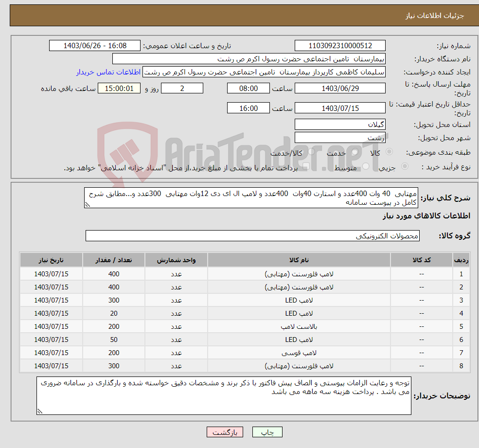Click the واحد شمارش column header

[176, 260]
